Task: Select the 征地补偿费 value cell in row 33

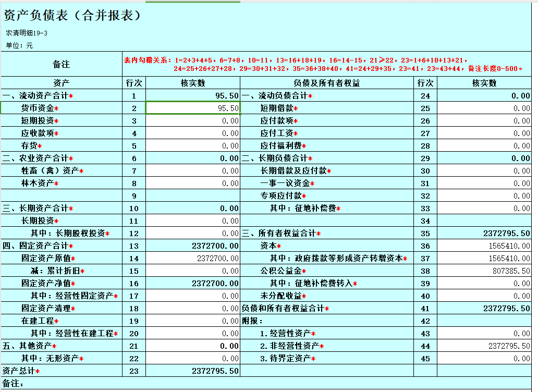Action: 484,208
